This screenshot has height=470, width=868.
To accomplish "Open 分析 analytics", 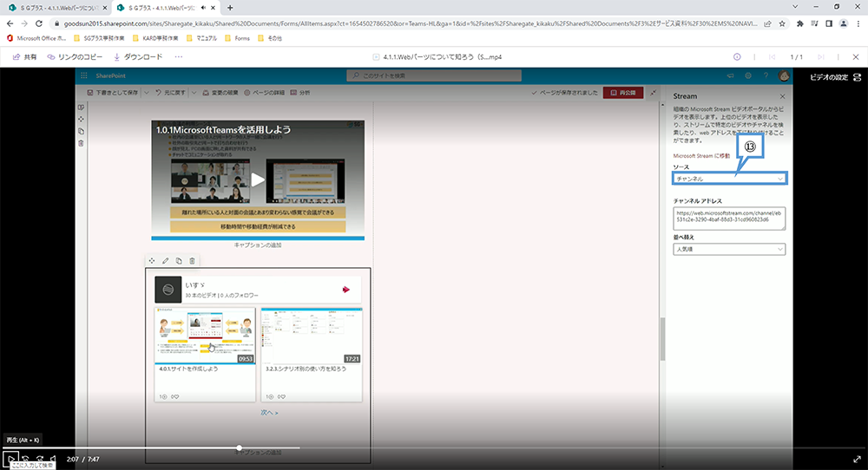I will (x=300, y=92).
